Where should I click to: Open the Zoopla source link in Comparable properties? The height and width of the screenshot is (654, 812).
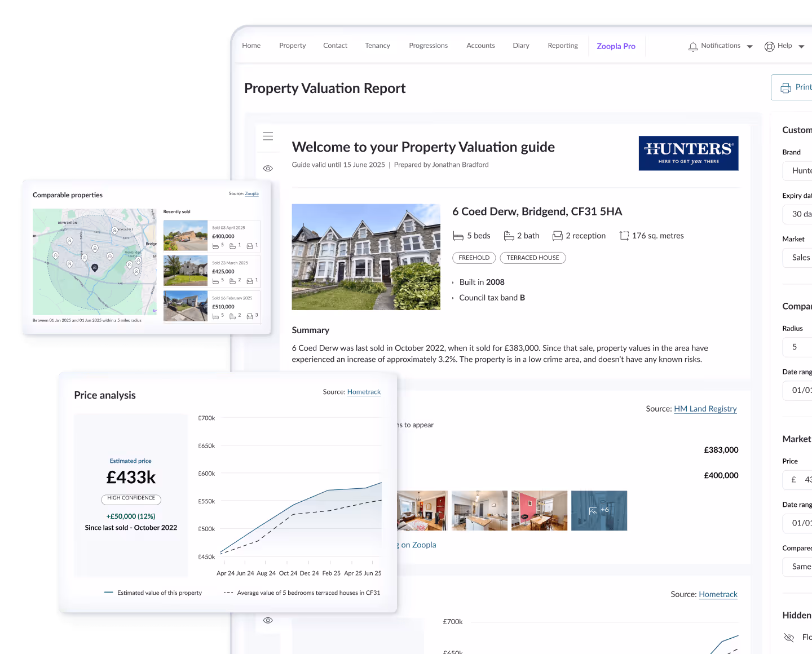pos(251,193)
